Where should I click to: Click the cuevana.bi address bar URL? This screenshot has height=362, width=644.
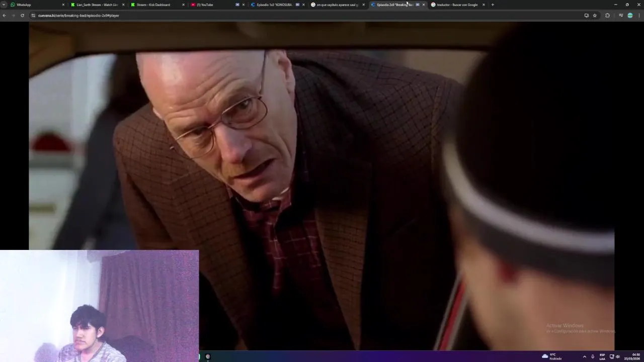coord(78,16)
